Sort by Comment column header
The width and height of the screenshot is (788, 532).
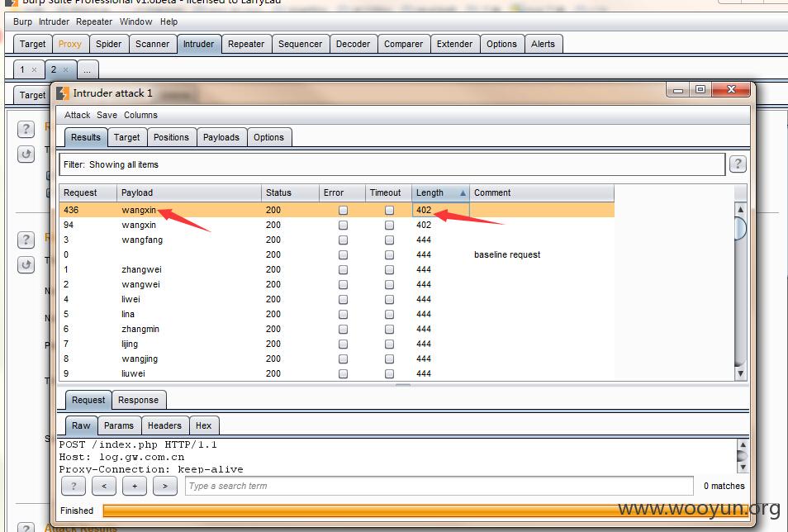pyautogui.click(x=542, y=192)
